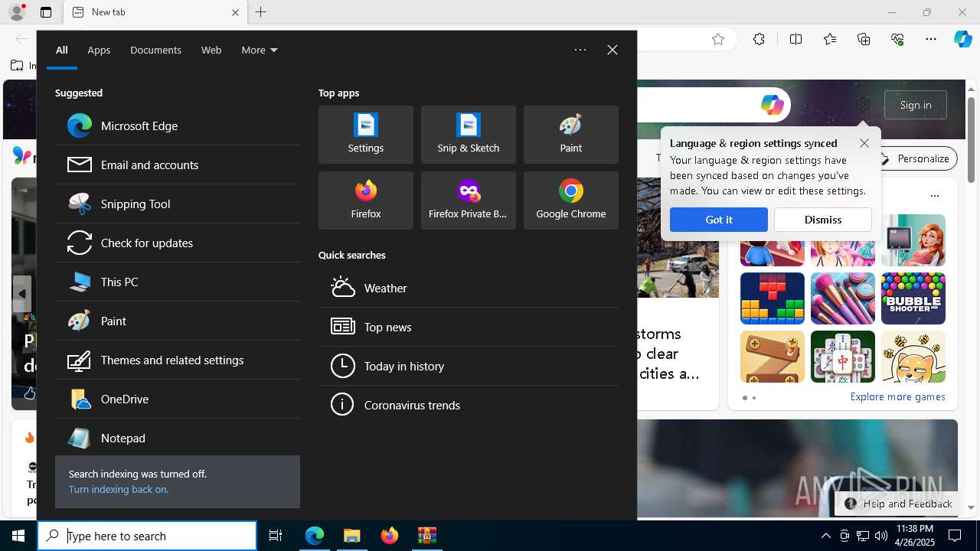This screenshot has width=980, height=551.
Task: Run Today in history quick search
Action: pyautogui.click(x=469, y=366)
